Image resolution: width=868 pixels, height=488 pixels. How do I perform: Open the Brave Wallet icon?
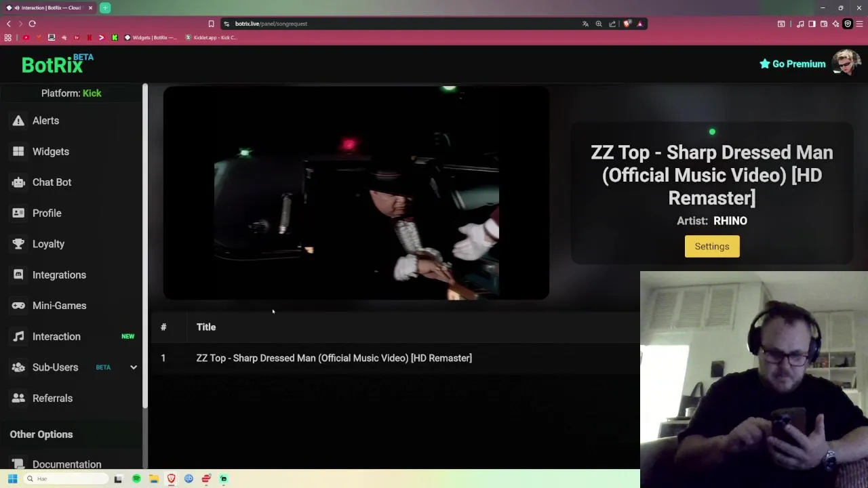pos(824,24)
